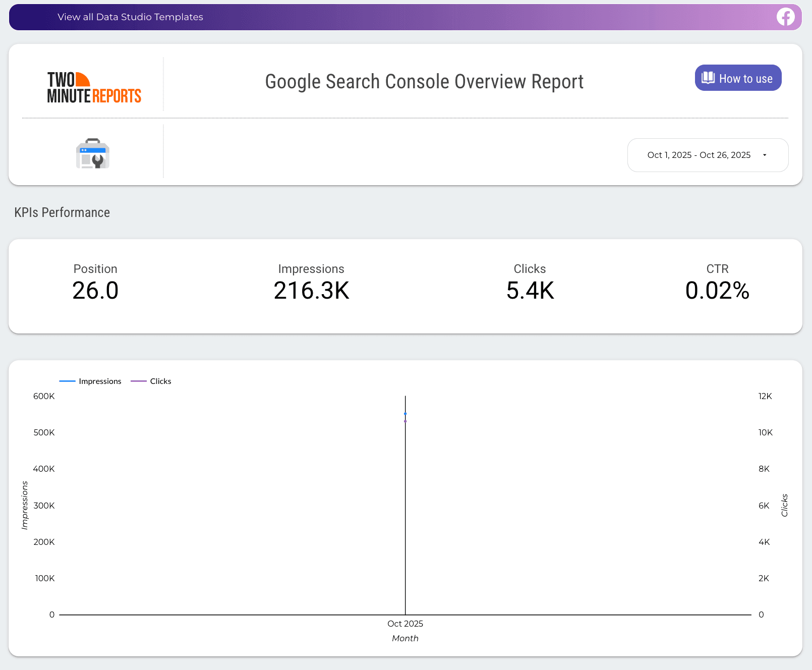Toggle the Impressions series in the legend
Viewport: 812px width, 670px height.
tap(99, 381)
